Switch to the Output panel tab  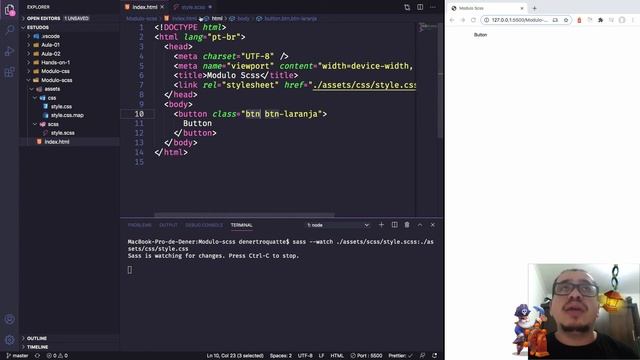(168, 225)
